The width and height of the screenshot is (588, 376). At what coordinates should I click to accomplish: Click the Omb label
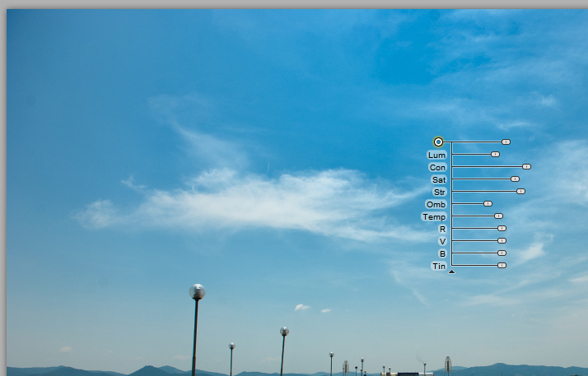pyautogui.click(x=436, y=205)
